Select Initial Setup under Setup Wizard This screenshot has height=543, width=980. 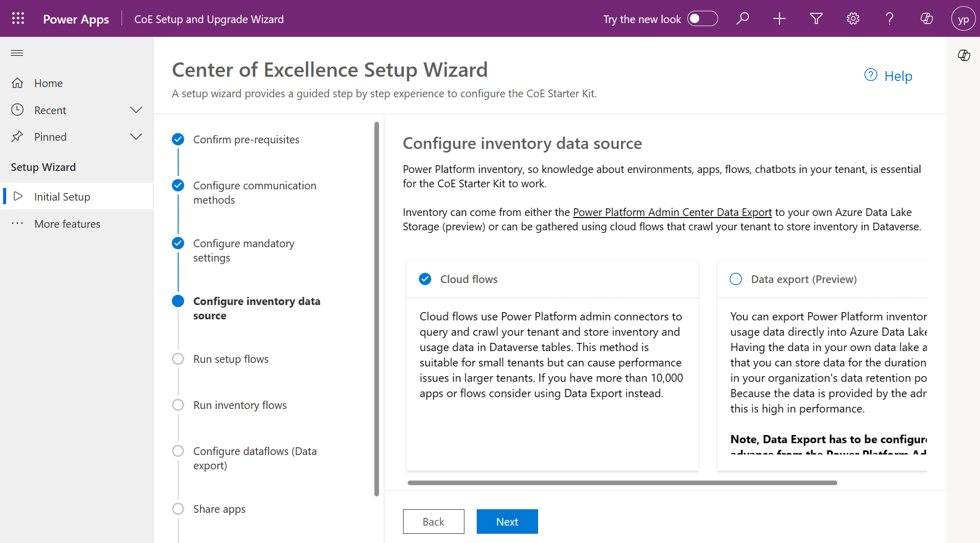pos(62,196)
